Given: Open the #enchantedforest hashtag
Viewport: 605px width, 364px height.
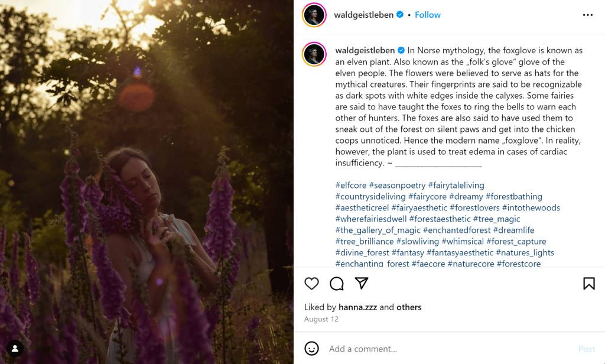Looking at the screenshot, I should click(457, 230).
